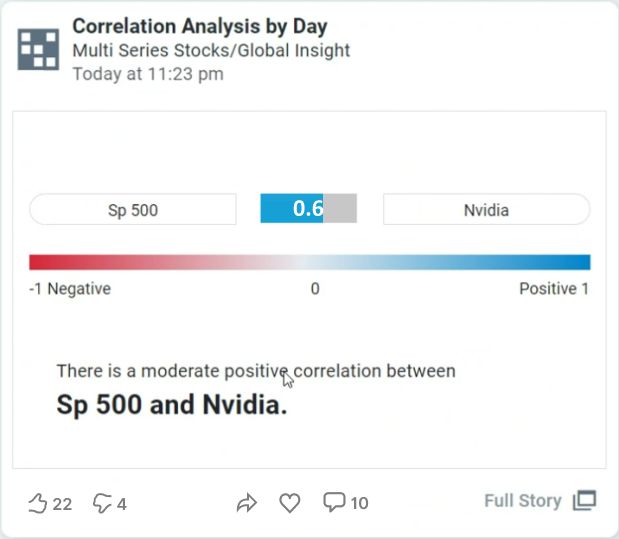Click the "Positive 1" scale label
This screenshot has height=539, width=619.
[553, 289]
